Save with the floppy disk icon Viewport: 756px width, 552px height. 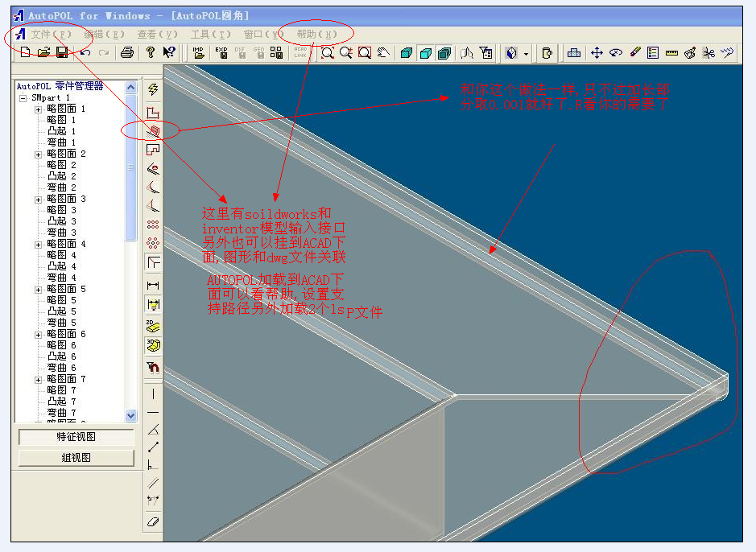tap(62, 52)
